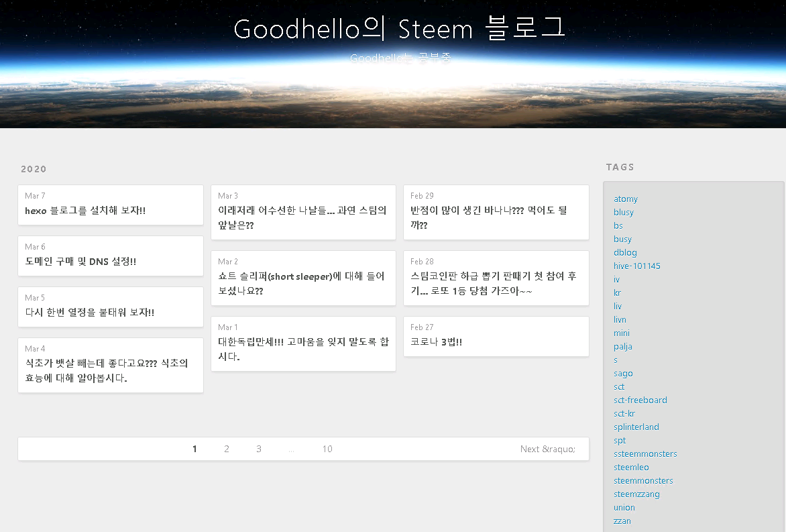Screen dimensions: 786x532
Task: Click the Mar 5 post date
Action: [x=35, y=298]
